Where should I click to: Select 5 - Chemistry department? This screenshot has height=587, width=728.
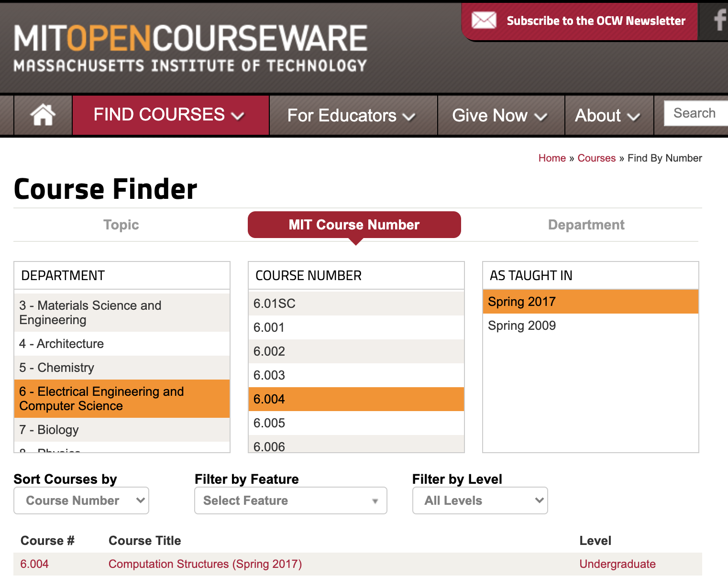pyautogui.click(x=122, y=368)
